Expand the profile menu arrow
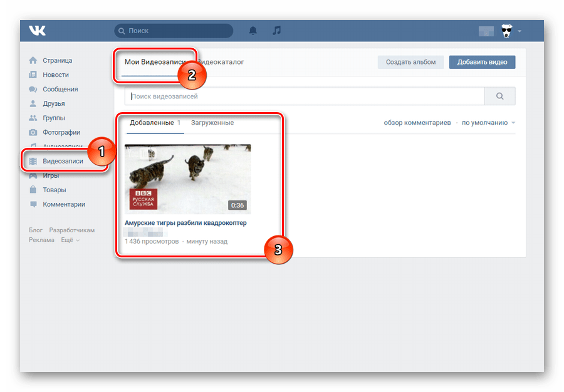This screenshot has width=564, height=392. point(520,31)
